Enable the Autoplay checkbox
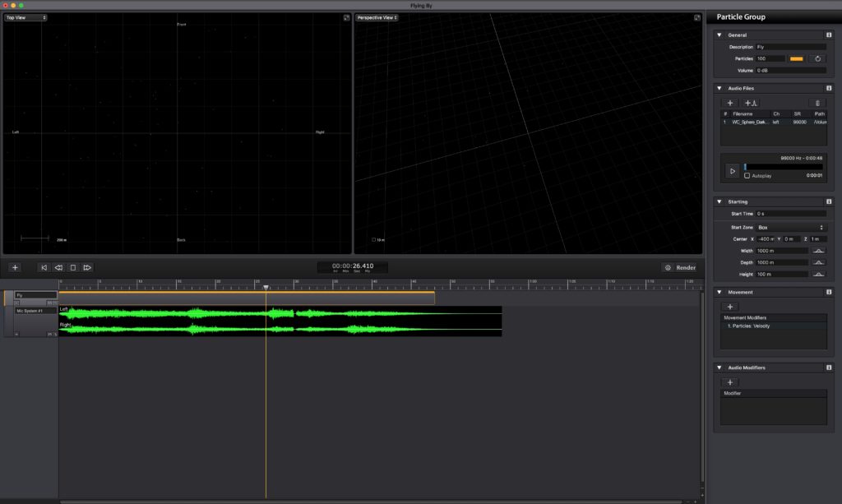Screen dimensions: 842x504 tap(747, 175)
